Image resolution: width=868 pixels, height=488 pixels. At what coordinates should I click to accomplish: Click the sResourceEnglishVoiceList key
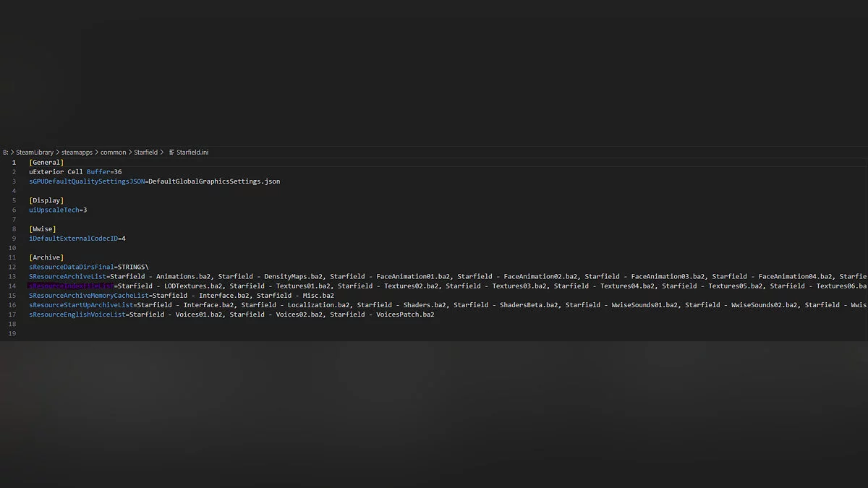click(77, 314)
